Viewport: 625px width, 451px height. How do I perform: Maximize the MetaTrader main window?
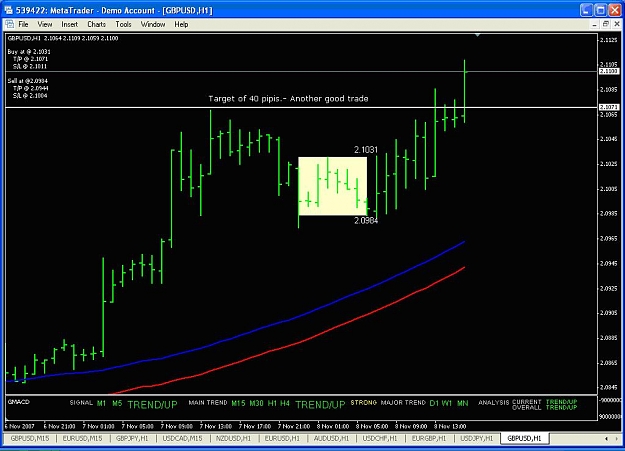click(x=600, y=10)
